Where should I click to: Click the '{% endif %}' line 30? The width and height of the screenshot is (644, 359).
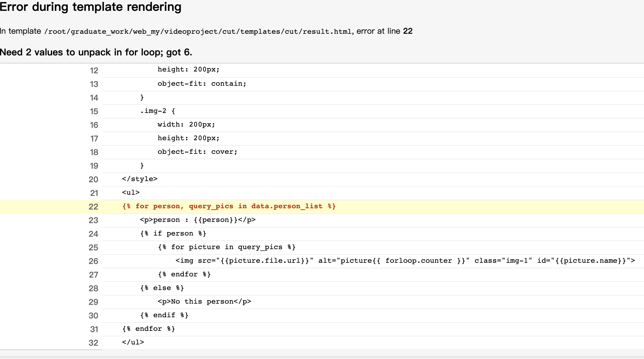(x=164, y=315)
